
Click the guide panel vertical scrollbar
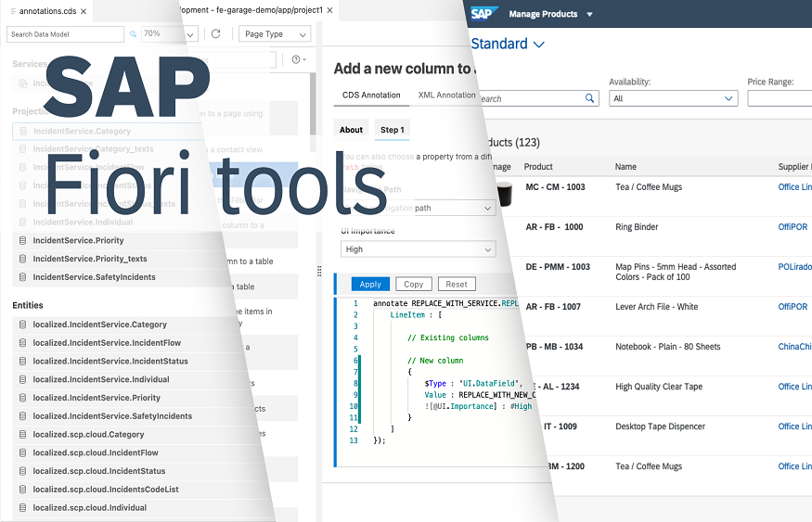pyautogui.click(x=313, y=104)
